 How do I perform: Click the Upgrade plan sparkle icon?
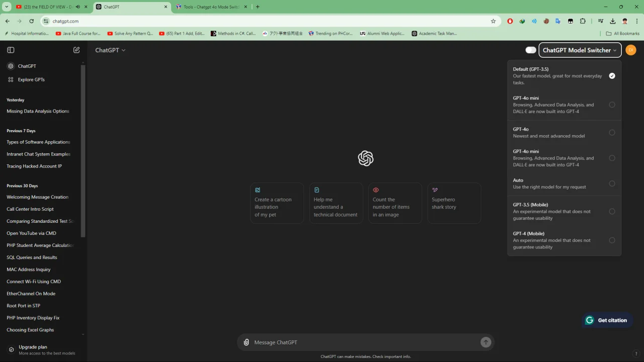click(11, 349)
